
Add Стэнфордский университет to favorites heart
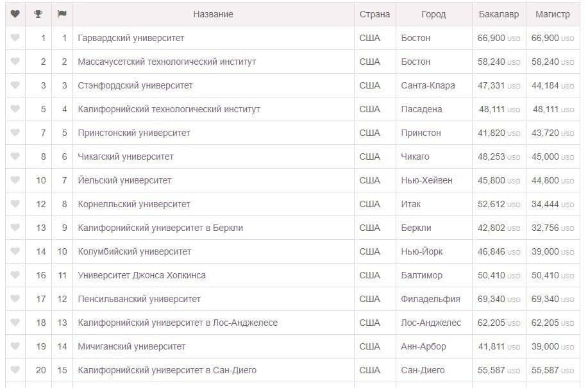tap(15, 85)
